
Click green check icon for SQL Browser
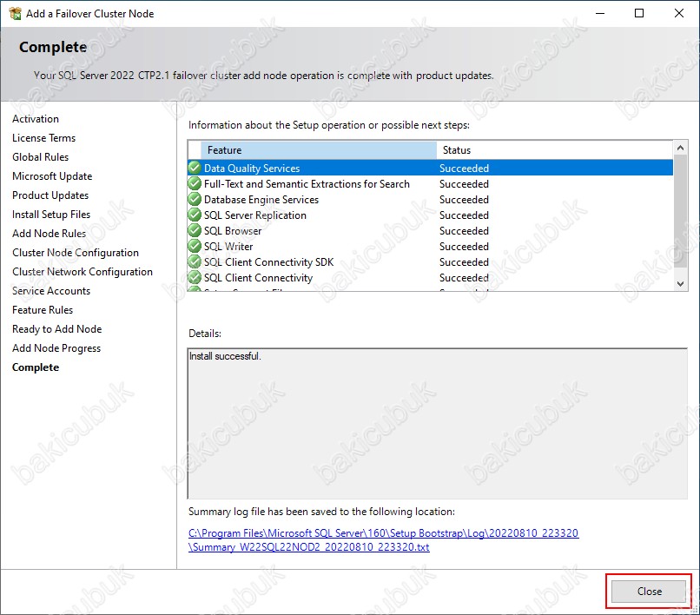[x=195, y=230]
